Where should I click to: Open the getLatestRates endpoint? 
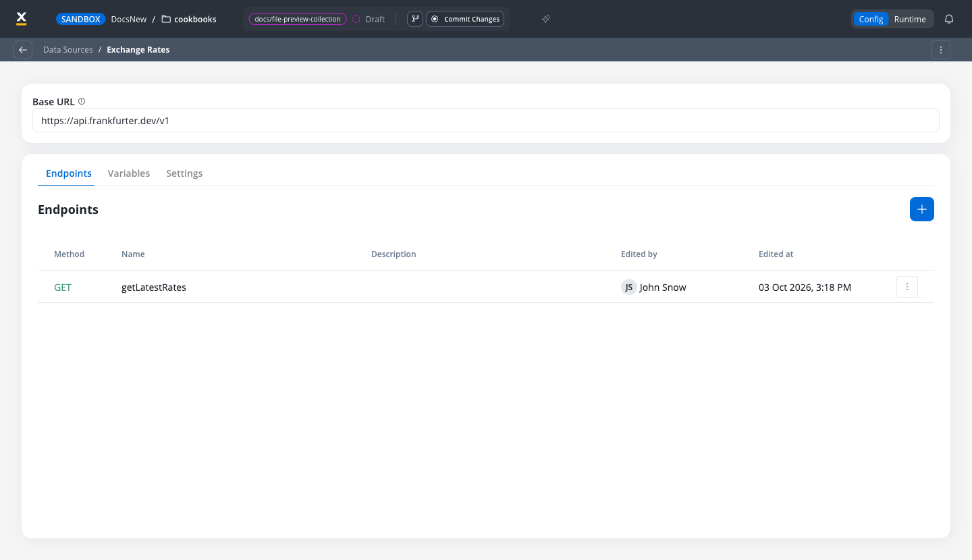[x=154, y=287]
